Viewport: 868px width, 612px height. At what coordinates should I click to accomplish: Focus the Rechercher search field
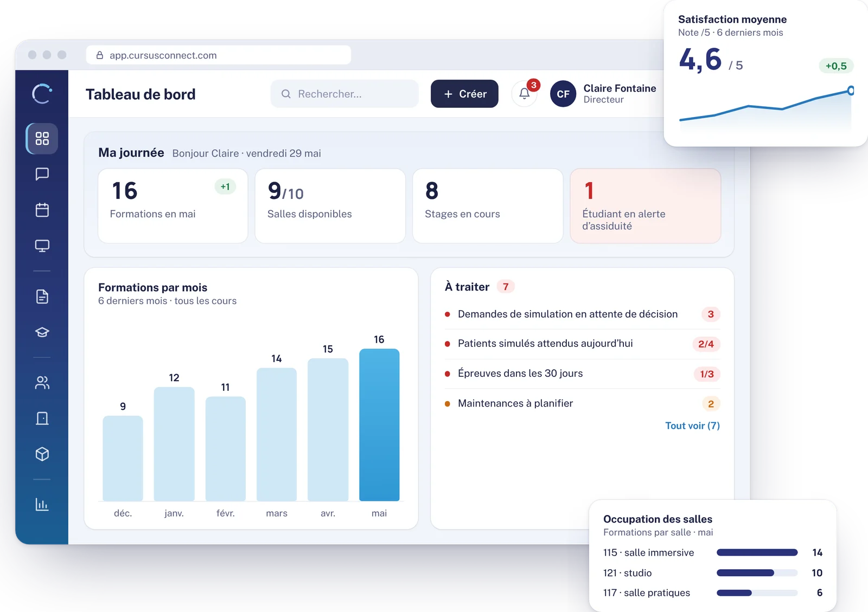click(x=344, y=94)
